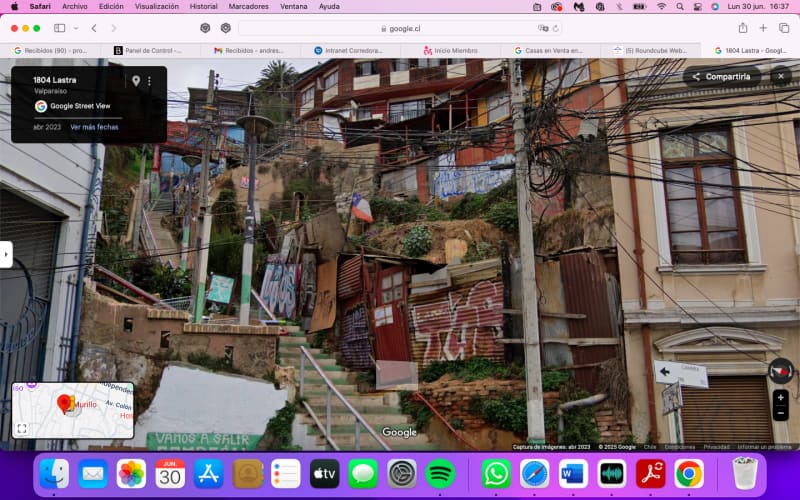Open the Edición menu
This screenshot has width=800, height=500.
(111, 7)
